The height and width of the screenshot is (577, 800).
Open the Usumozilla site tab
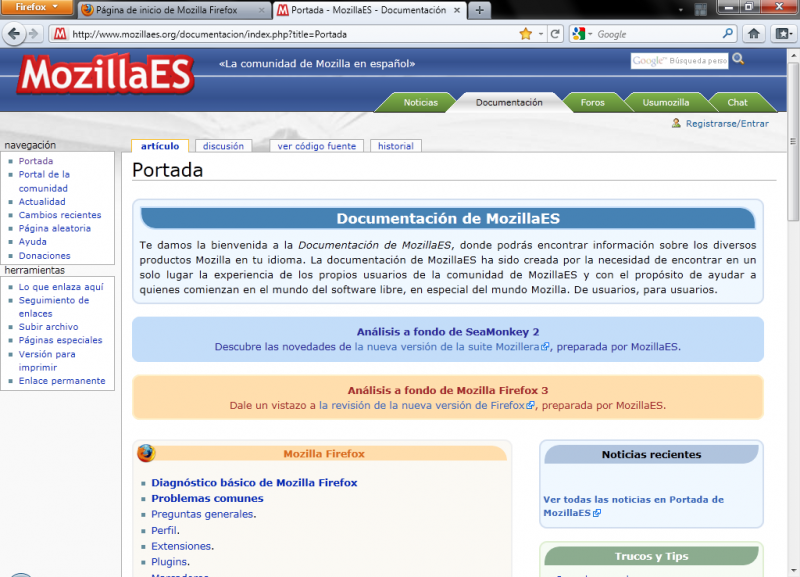pyautogui.click(x=665, y=103)
